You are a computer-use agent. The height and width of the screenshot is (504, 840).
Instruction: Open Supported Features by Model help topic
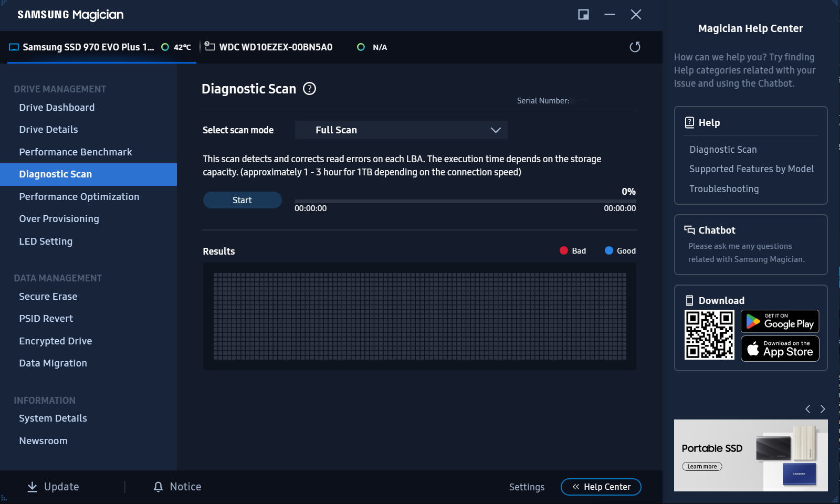coord(751,169)
